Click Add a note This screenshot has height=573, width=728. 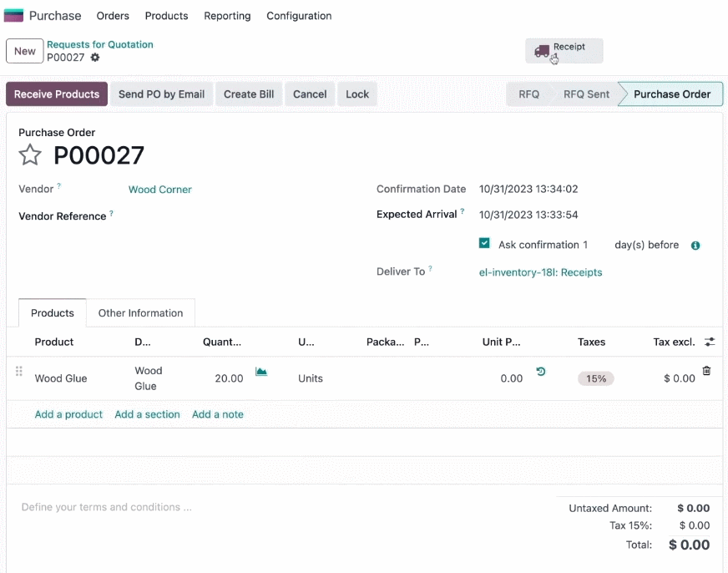218,414
